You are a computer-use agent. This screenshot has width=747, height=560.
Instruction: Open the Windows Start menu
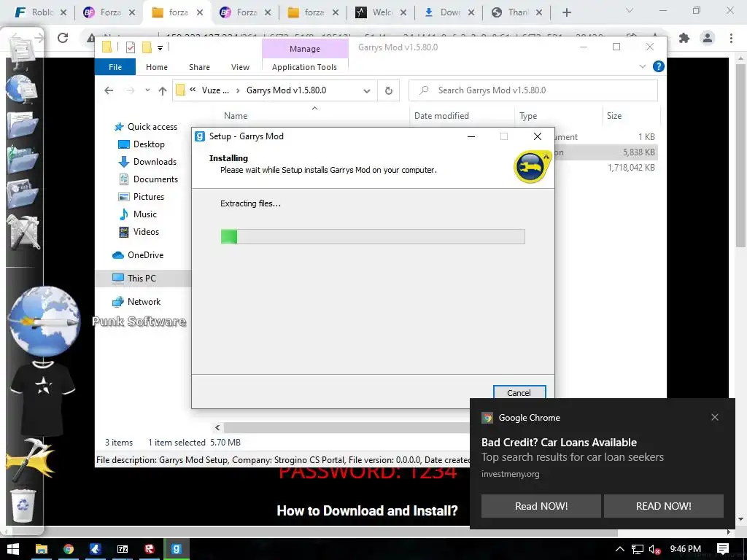13,549
